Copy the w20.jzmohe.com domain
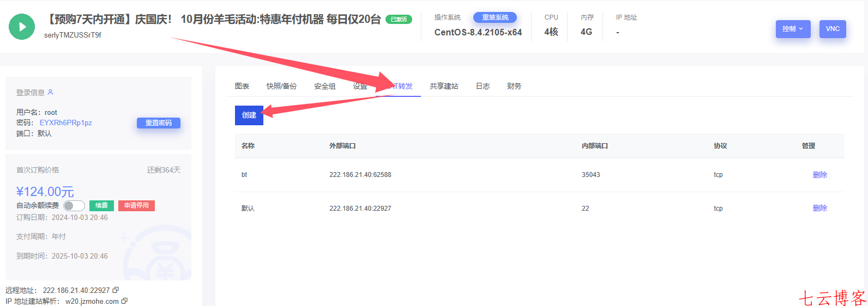The width and height of the screenshot is (868, 306). point(124,301)
